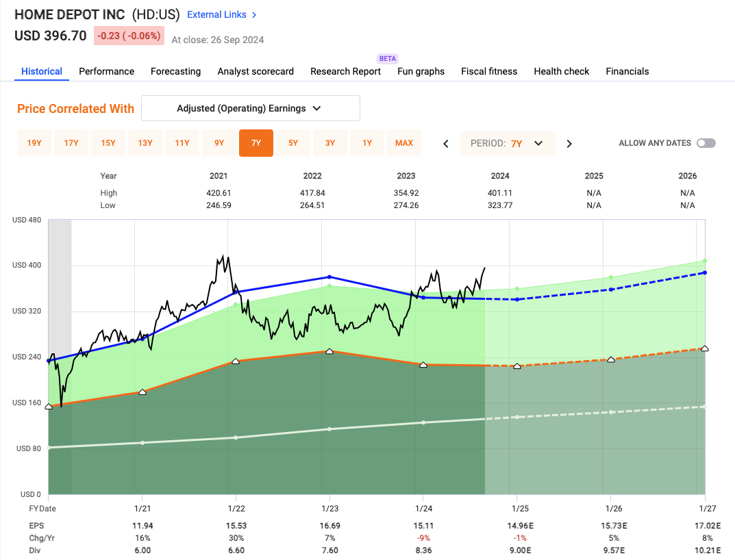Image resolution: width=735 pixels, height=560 pixels.
Task: Open the Analyst scorecard tab
Action: (256, 71)
